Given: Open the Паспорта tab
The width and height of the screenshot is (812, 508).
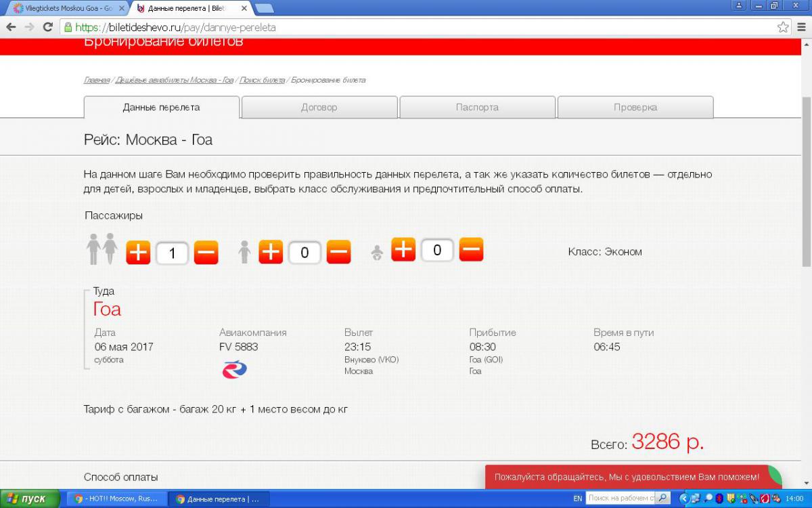Looking at the screenshot, I should pyautogui.click(x=477, y=107).
